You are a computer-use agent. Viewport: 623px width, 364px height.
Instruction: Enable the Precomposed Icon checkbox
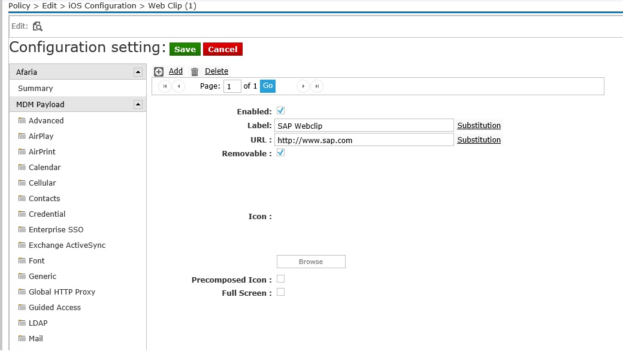coord(280,279)
